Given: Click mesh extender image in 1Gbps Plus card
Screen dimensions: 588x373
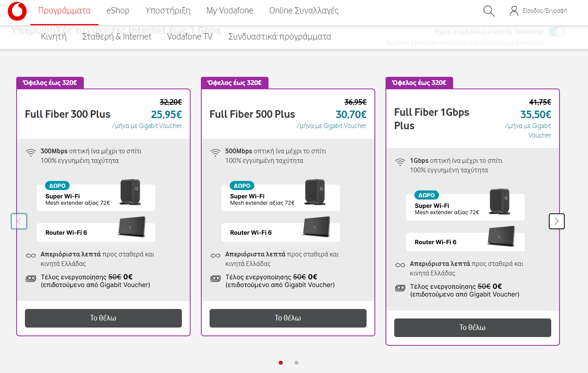Looking at the screenshot, I should (x=499, y=202).
